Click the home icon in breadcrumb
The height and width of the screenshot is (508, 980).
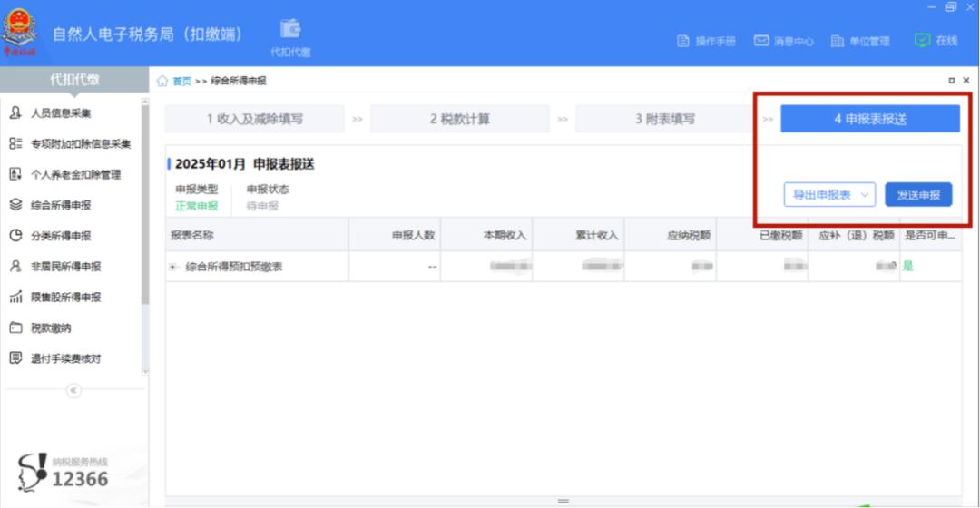click(x=162, y=81)
